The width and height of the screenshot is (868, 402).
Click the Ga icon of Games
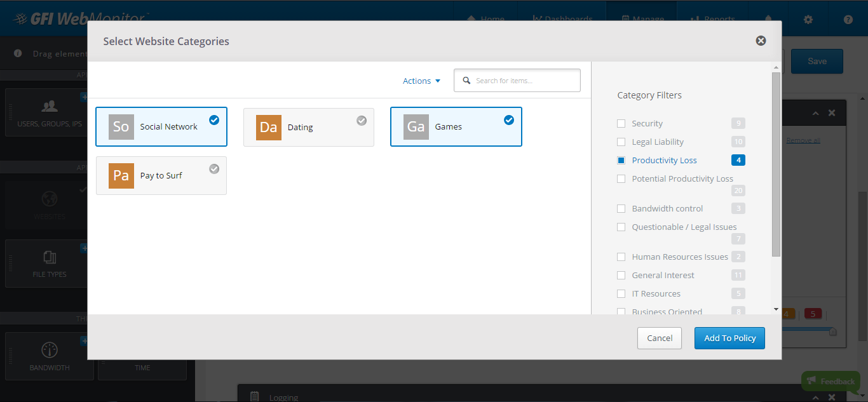tap(416, 127)
